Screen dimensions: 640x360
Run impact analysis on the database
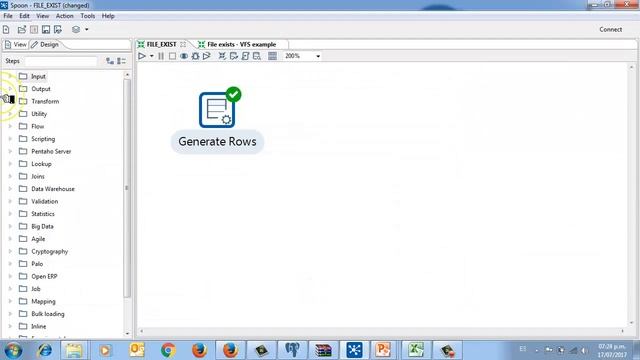pyautogui.click(x=233, y=56)
